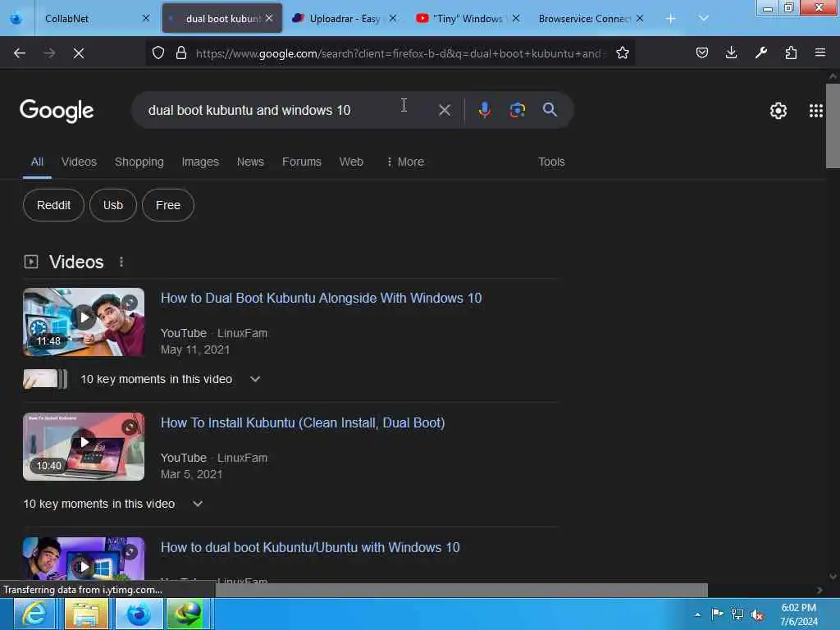Open Action Center flag tray icon
840x630 pixels.
pyautogui.click(x=717, y=614)
